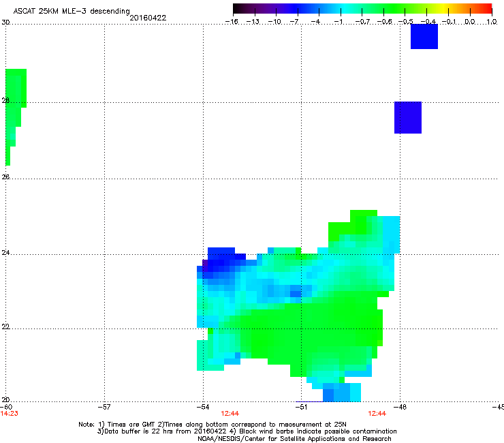Click the blue data block at latitude 28
The width and height of the screenshot is (504, 443).
tap(408, 117)
